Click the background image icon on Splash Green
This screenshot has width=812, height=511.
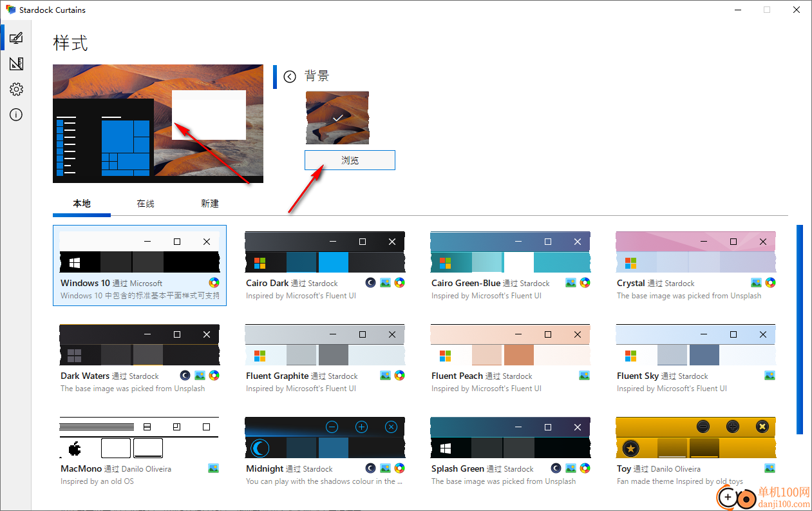pos(571,468)
